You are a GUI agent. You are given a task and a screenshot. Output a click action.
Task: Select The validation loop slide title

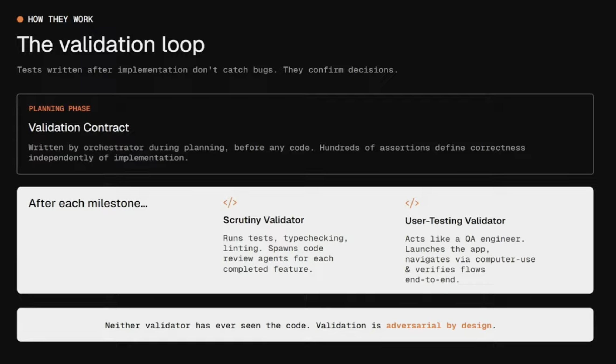pyautogui.click(x=110, y=44)
